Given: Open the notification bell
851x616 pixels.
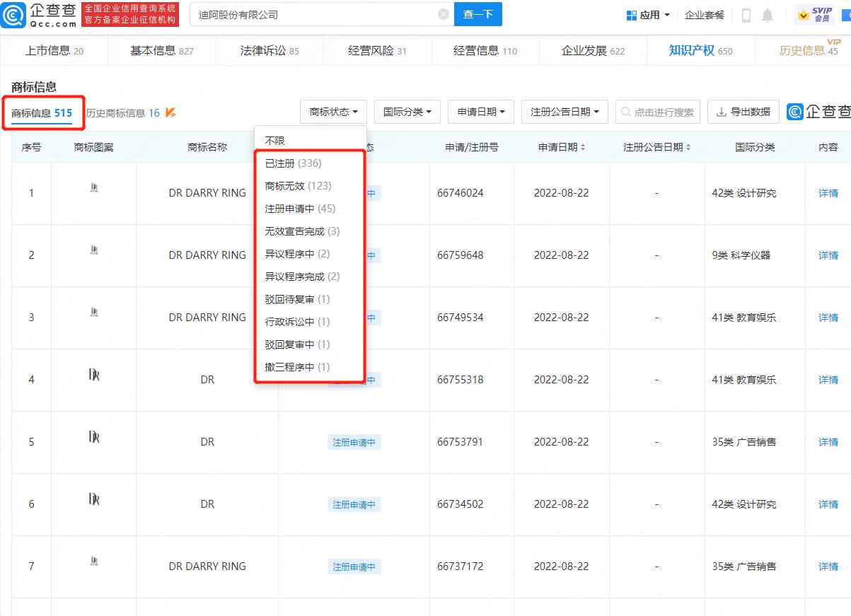Looking at the screenshot, I should coord(768,15).
